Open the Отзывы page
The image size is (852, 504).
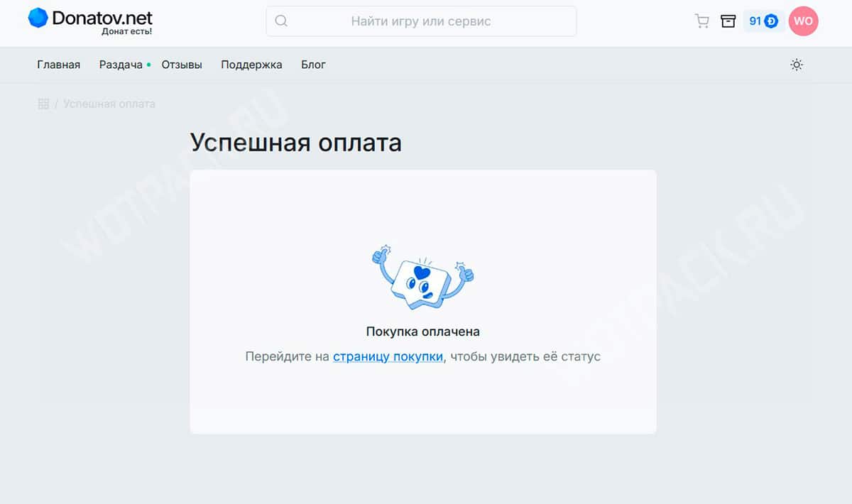pyautogui.click(x=182, y=65)
